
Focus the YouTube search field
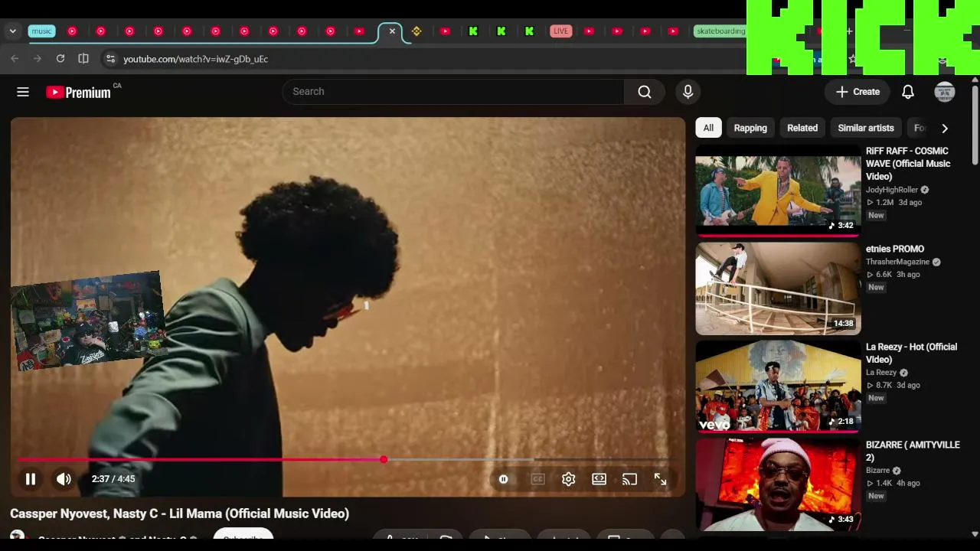(x=453, y=92)
